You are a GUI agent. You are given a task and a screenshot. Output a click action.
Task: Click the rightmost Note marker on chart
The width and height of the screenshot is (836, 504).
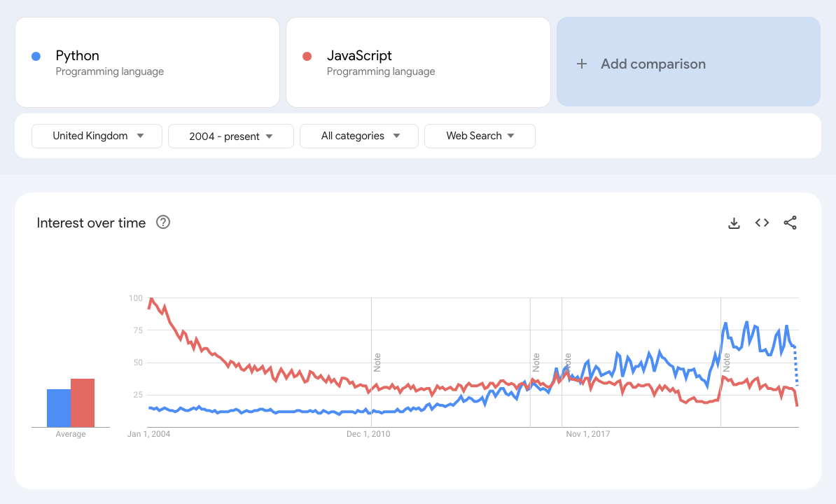point(727,362)
